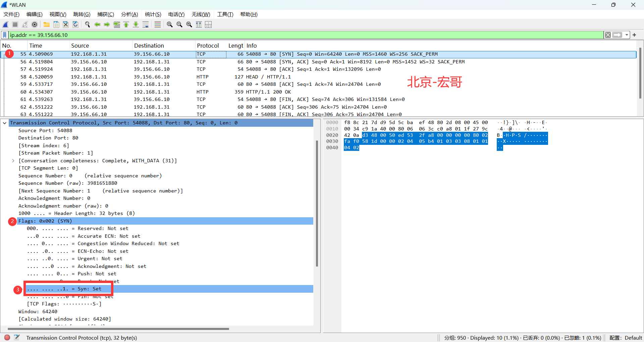This screenshot has height=342, width=644.
Task: Open a capture file via the folder icon
Action: 47,24
